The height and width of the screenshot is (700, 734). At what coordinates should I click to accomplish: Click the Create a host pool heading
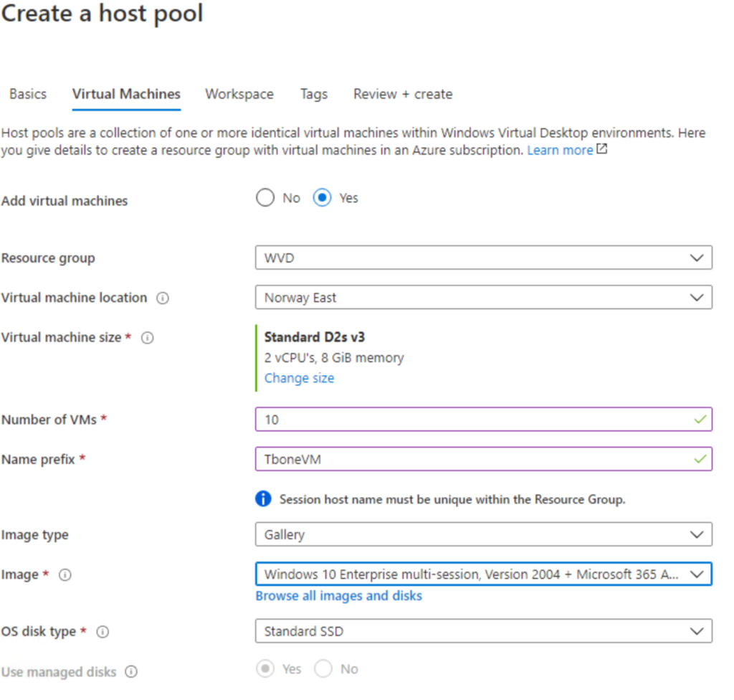tap(102, 13)
